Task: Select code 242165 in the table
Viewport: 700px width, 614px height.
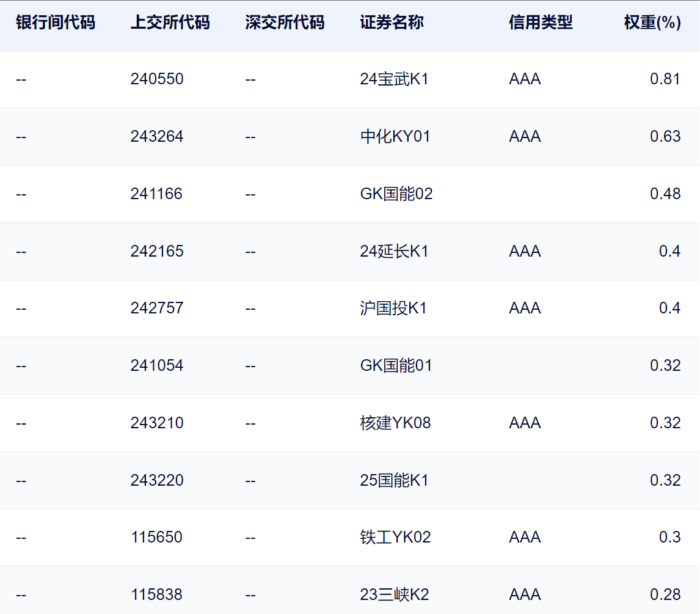Action: 157,251
